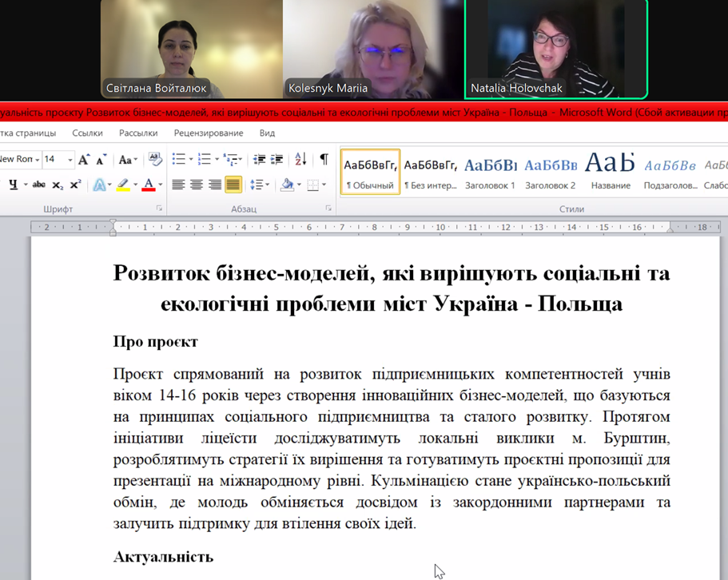The width and height of the screenshot is (728, 580).
Task: Open the font color dropdown arrow
Action: tap(161, 185)
